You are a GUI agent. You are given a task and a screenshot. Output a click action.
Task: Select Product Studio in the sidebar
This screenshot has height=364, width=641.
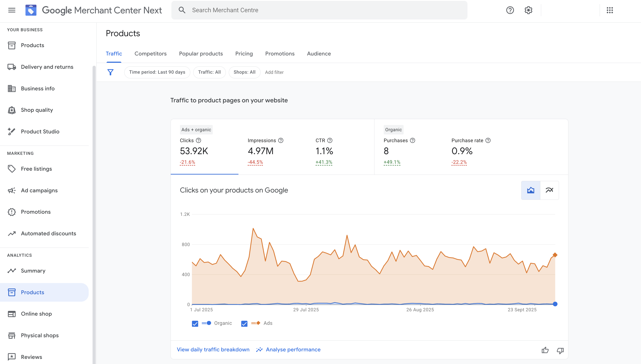[x=40, y=131]
